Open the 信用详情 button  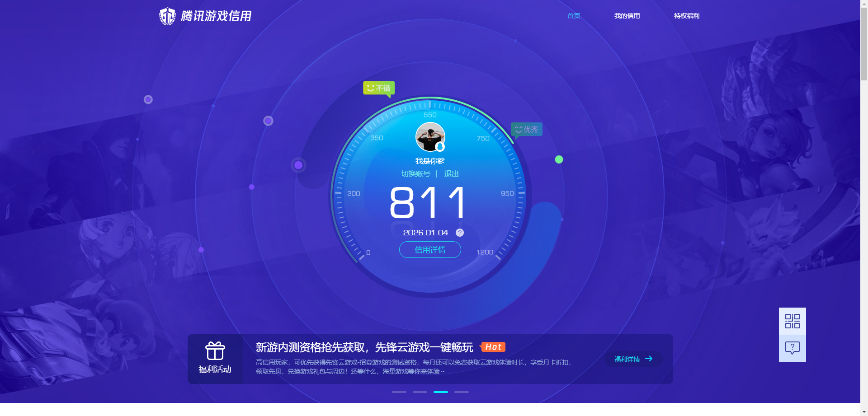[x=429, y=249]
